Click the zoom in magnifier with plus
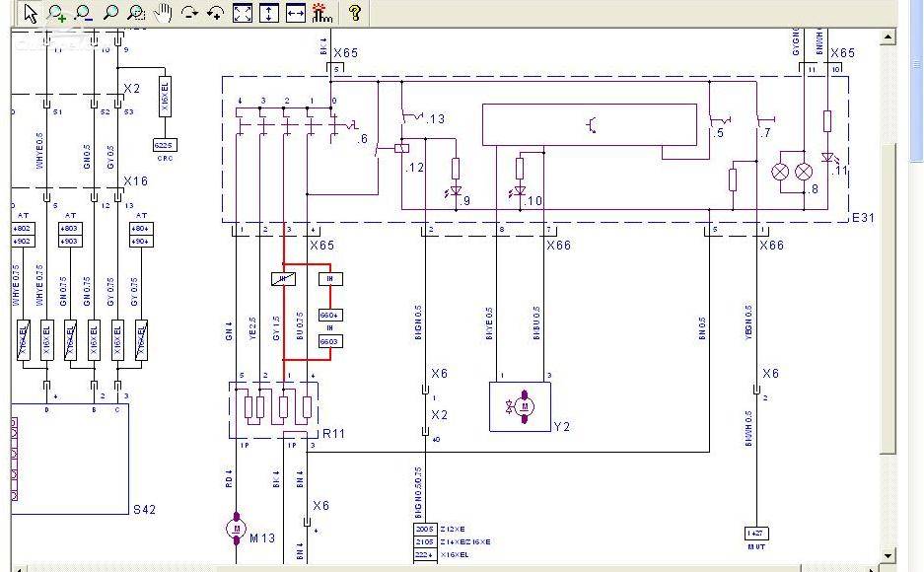 [x=57, y=13]
